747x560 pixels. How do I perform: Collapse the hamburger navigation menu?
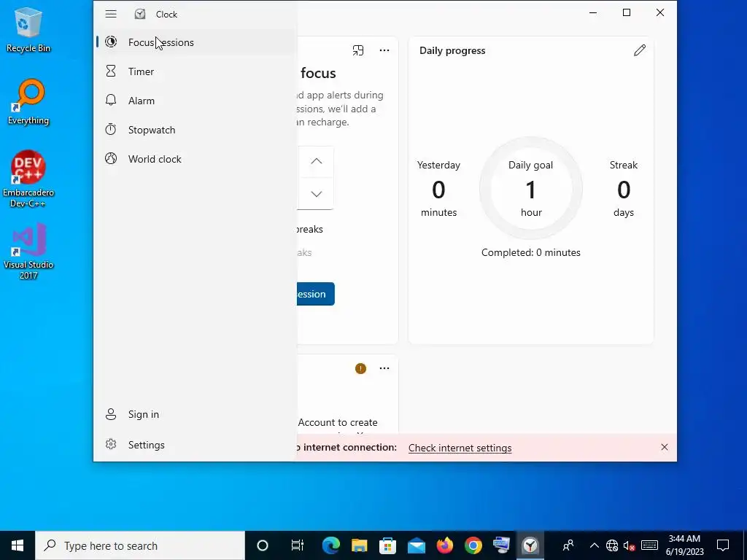coord(111,15)
